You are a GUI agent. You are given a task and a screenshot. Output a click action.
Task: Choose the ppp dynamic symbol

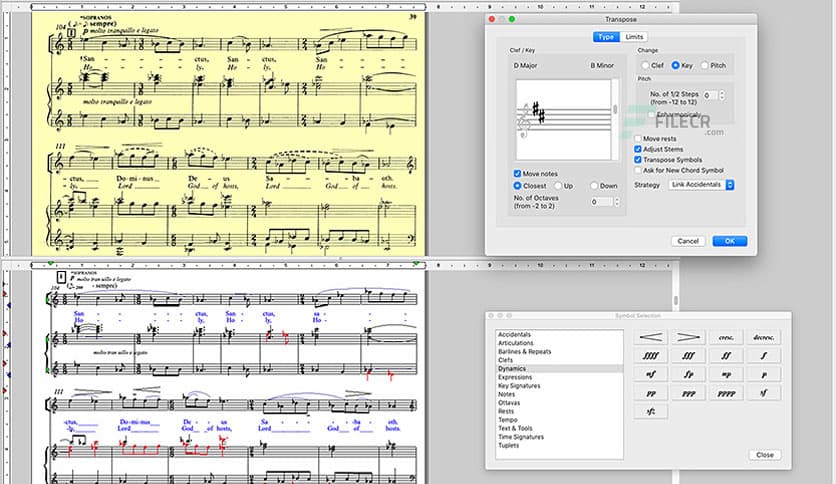tap(688, 393)
